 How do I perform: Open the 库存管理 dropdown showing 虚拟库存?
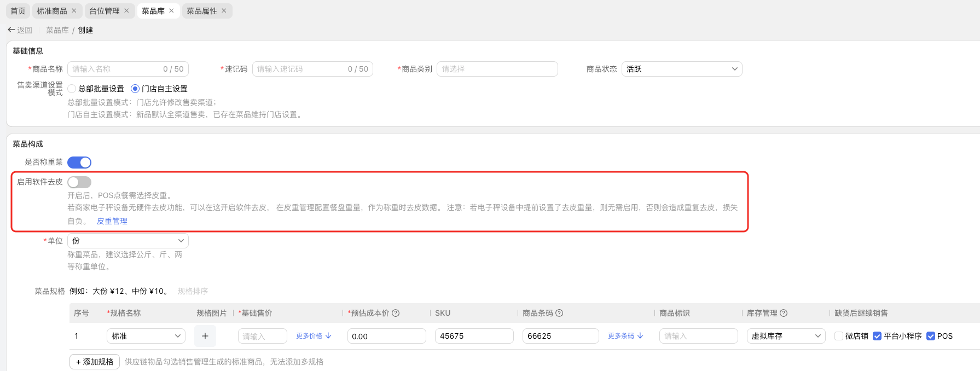coord(786,336)
